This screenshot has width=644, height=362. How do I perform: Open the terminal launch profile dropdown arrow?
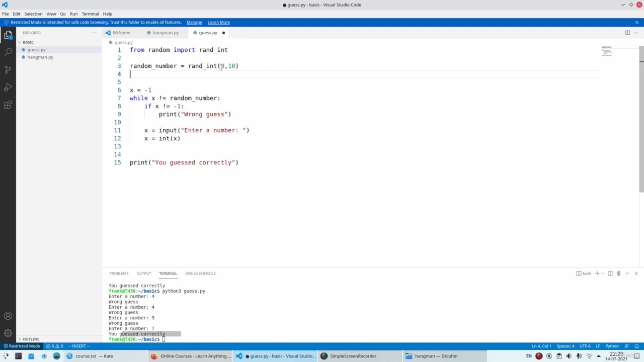602,274
